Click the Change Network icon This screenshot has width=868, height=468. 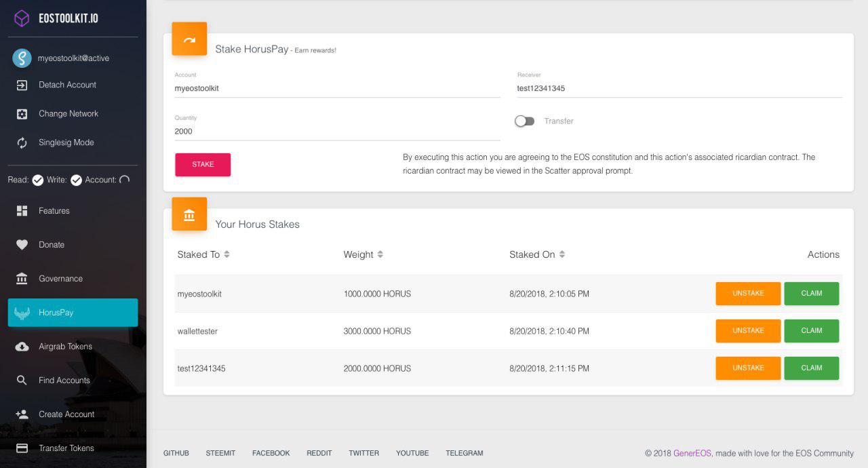click(22, 113)
